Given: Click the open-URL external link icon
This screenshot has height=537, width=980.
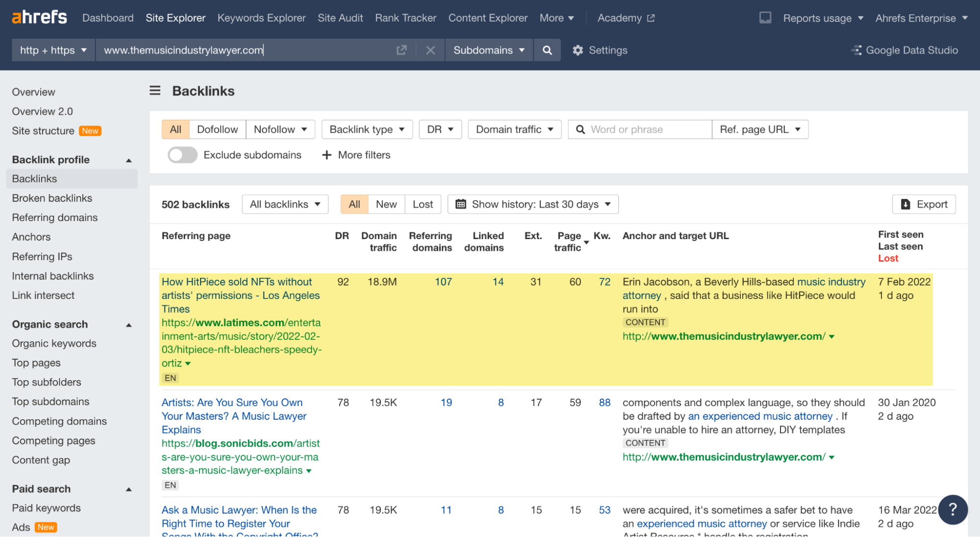Looking at the screenshot, I should [402, 50].
